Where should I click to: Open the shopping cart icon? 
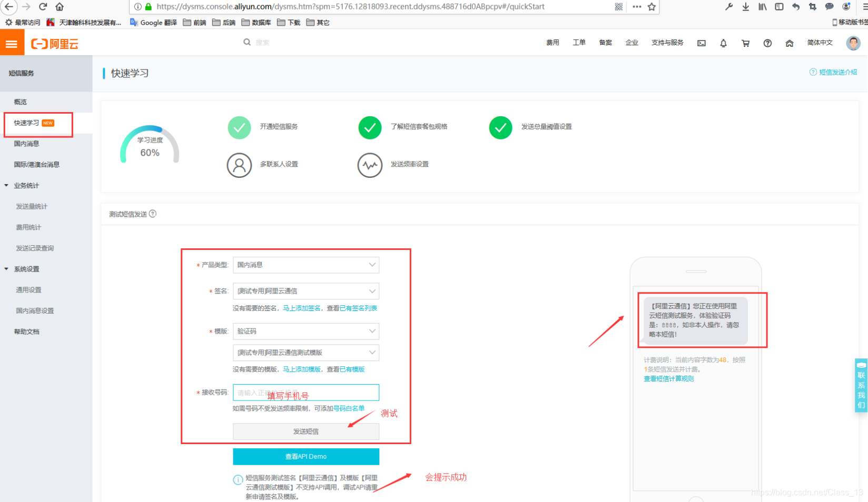[x=745, y=43]
